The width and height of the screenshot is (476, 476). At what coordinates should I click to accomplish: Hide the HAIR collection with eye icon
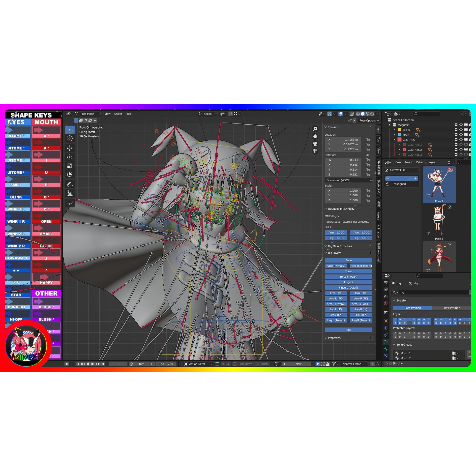[461, 135]
